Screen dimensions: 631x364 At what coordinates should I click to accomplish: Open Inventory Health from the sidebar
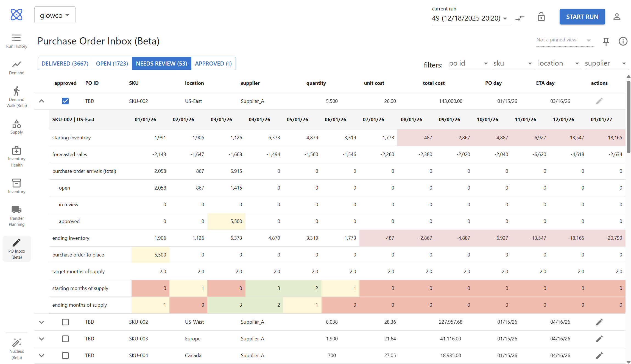pyautogui.click(x=16, y=157)
